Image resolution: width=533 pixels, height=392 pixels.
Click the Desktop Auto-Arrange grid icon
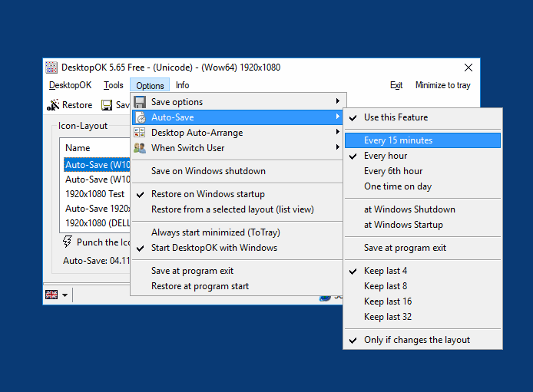(140, 133)
